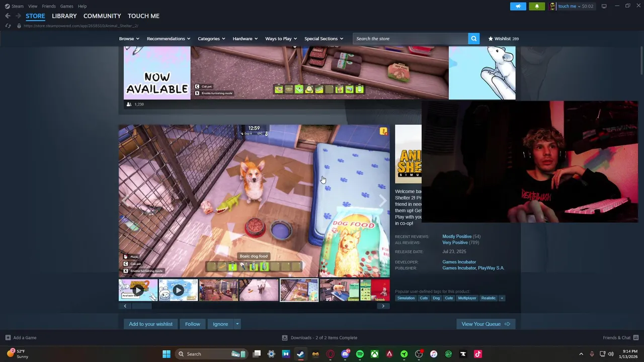Play the second video thumbnail
The height and width of the screenshot is (362, 644).
(178, 290)
